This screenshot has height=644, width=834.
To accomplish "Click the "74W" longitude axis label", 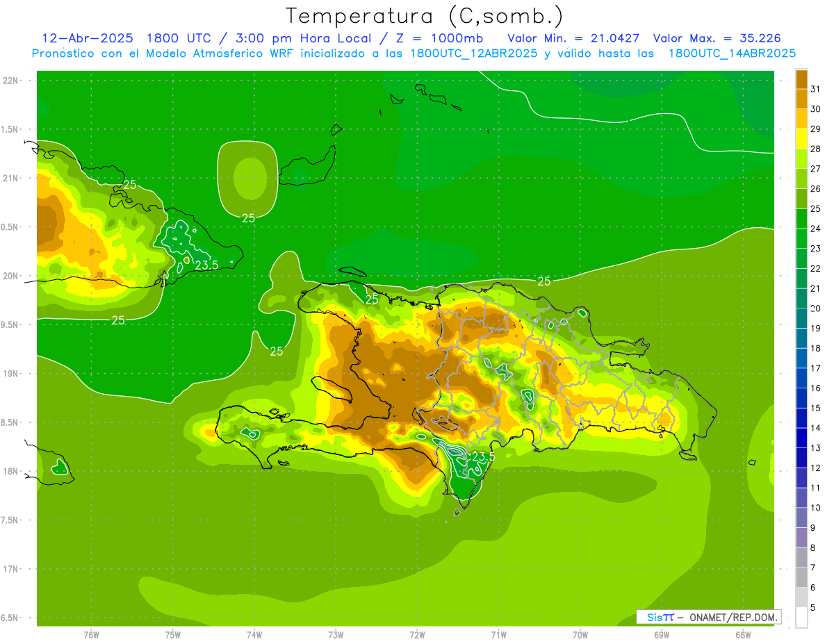I will (x=254, y=635).
